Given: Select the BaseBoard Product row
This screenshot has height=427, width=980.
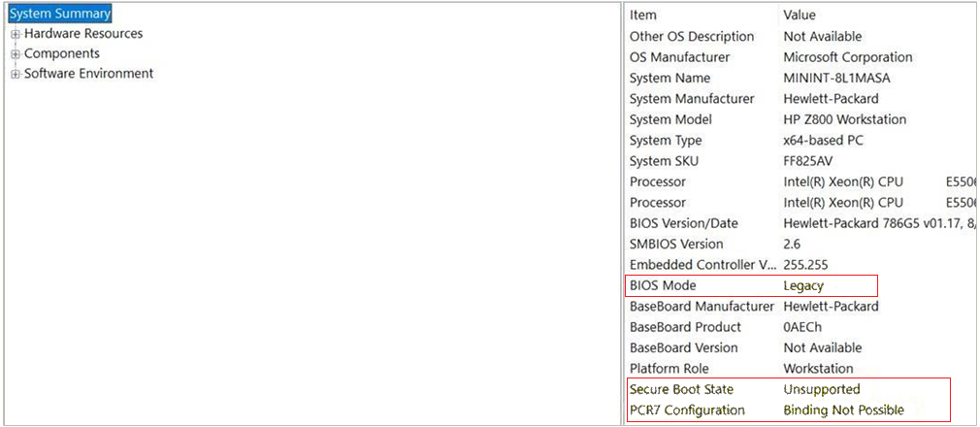Looking at the screenshot, I should coord(685,327).
